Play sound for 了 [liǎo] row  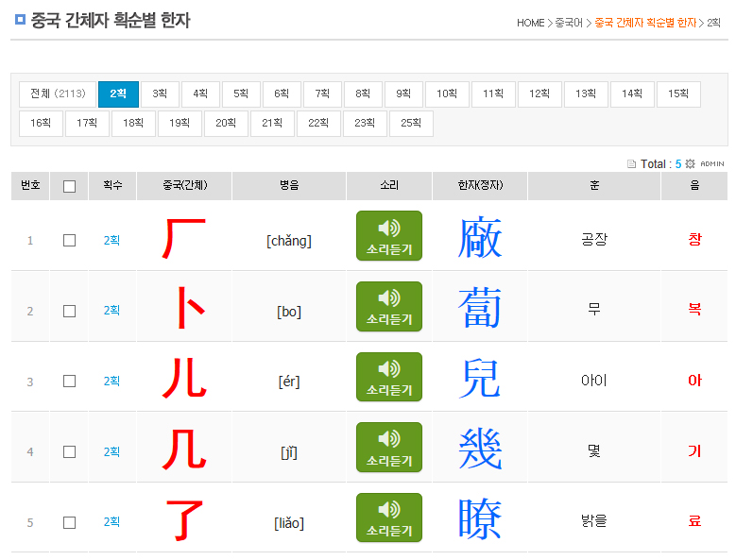coord(388,518)
